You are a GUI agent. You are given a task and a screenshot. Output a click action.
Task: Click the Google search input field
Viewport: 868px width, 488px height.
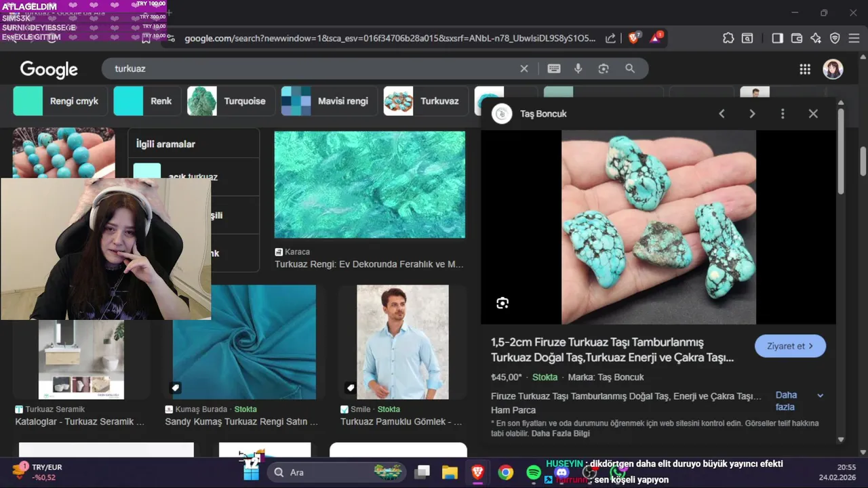[312, 68]
